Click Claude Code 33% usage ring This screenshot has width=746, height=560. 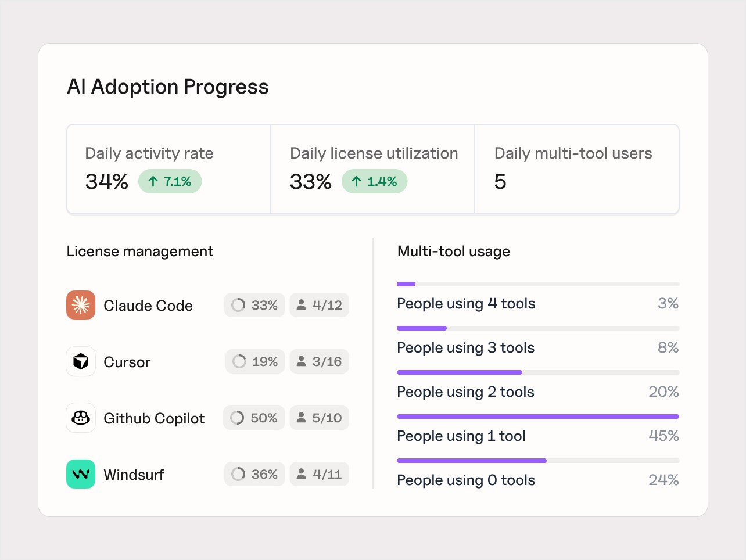click(x=238, y=305)
